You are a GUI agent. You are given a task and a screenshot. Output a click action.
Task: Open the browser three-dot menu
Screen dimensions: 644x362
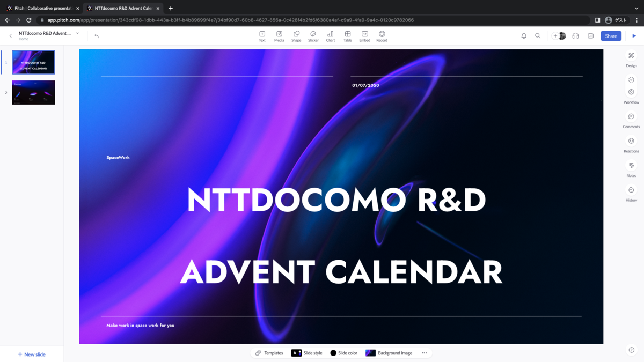point(637,20)
